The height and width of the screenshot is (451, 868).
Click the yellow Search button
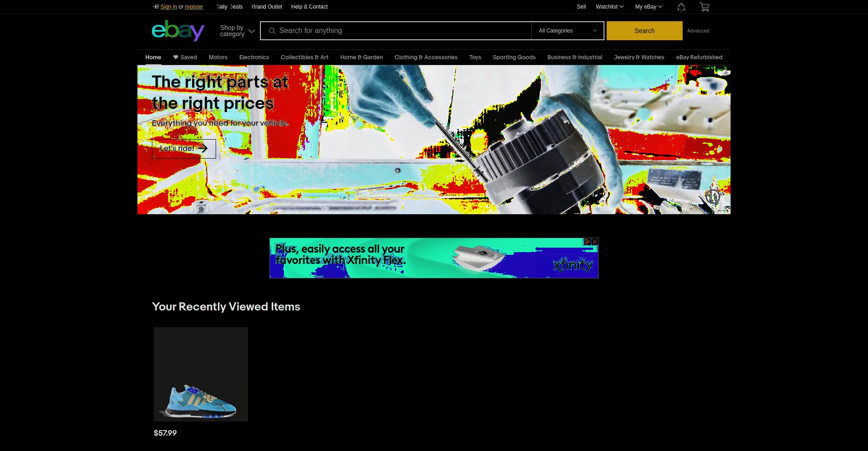coord(645,31)
